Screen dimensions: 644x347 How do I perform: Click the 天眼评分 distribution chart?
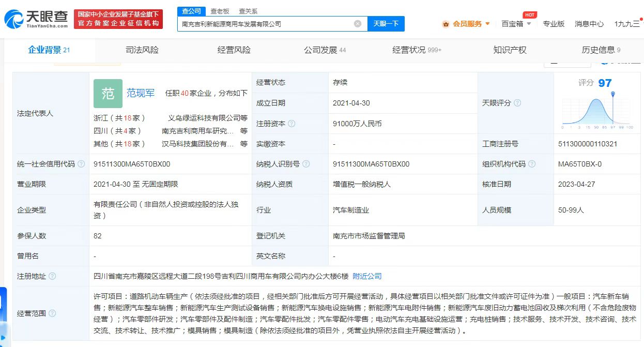point(597,111)
